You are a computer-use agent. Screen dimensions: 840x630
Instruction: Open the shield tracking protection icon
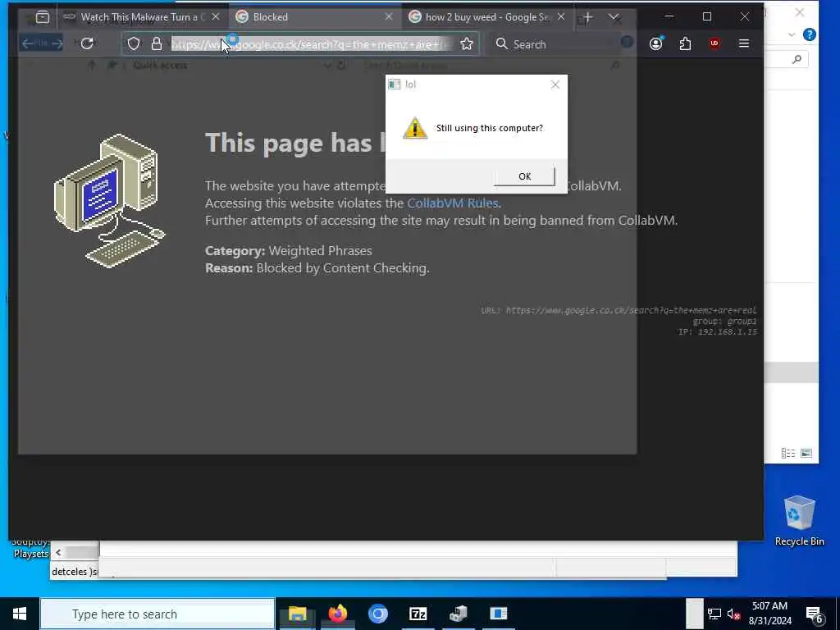click(134, 44)
